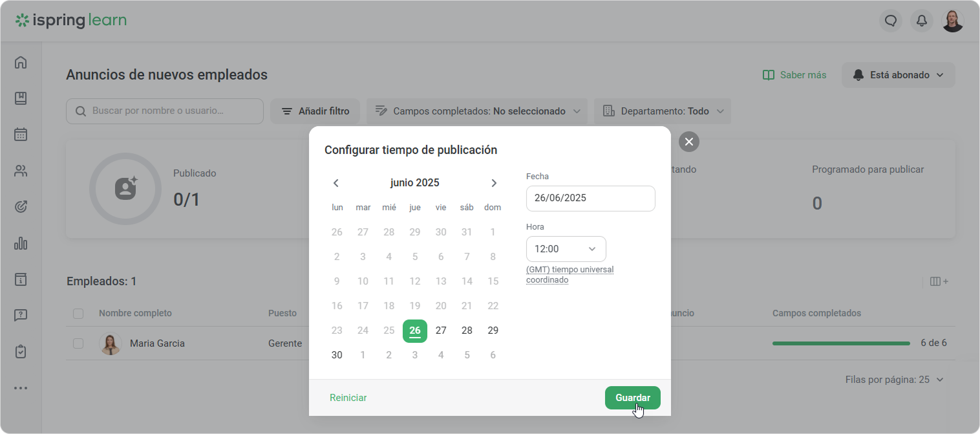Image resolution: width=980 pixels, height=434 pixels.
Task: Open the Está abonado dropdown
Action: 898,75
